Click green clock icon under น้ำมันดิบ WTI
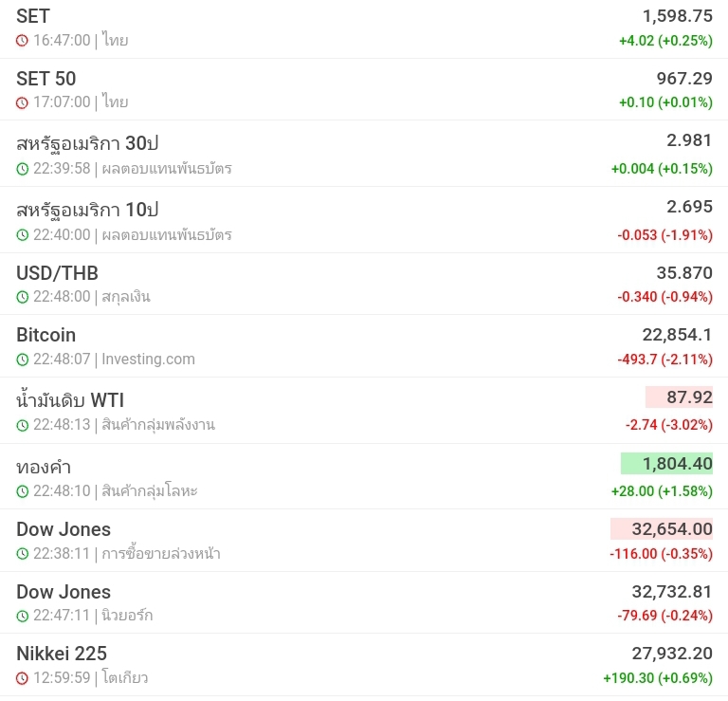This screenshot has width=728, height=701. tap(23, 425)
